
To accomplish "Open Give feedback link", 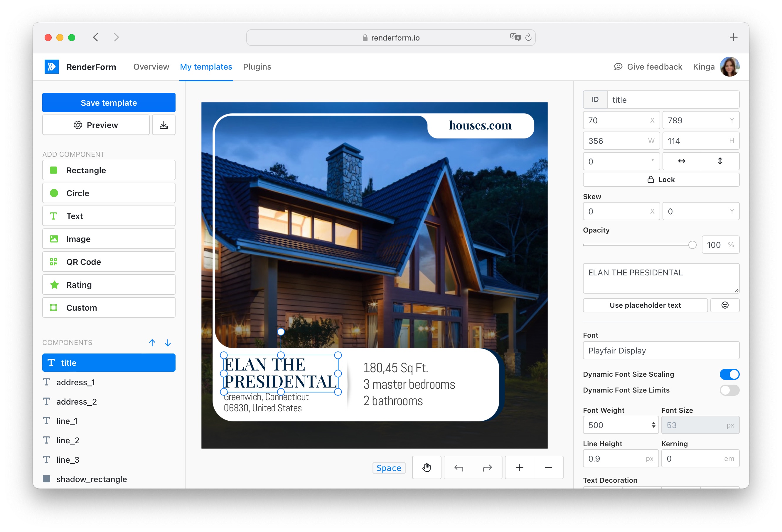I will click(648, 67).
